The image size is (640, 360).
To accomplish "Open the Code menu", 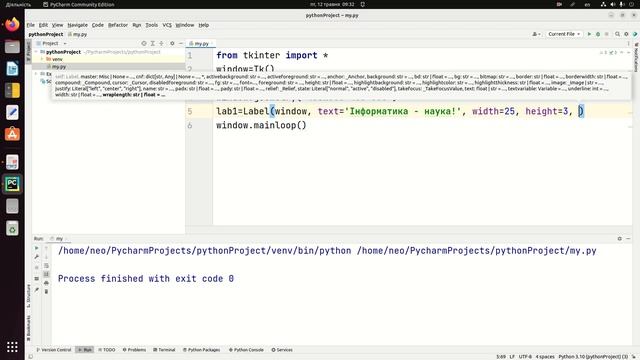I will pos(98,25).
